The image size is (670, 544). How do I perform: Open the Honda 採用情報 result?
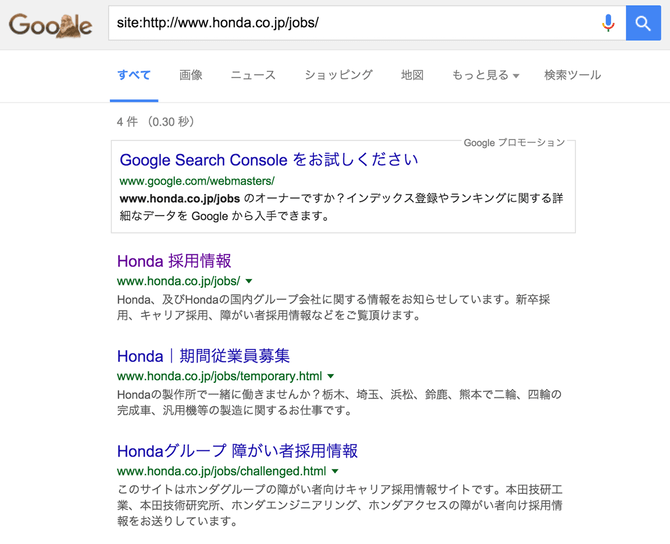tap(174, 261)
